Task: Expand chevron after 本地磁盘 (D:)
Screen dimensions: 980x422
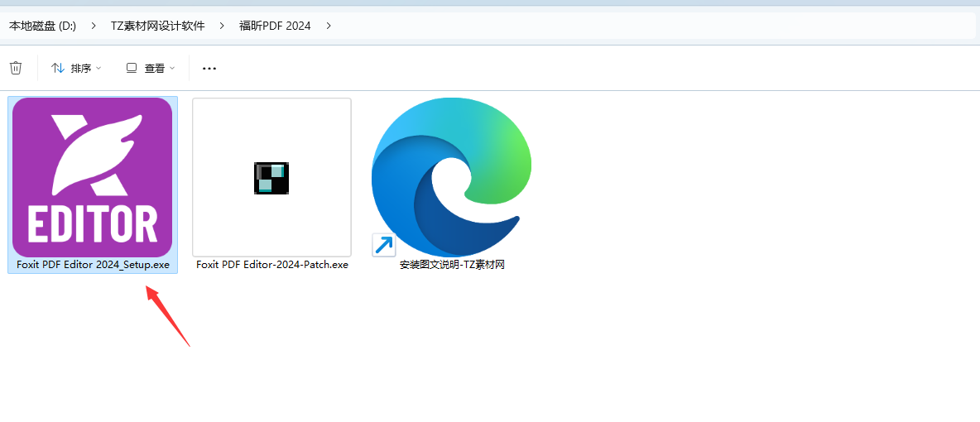Action: pos(94,26)
